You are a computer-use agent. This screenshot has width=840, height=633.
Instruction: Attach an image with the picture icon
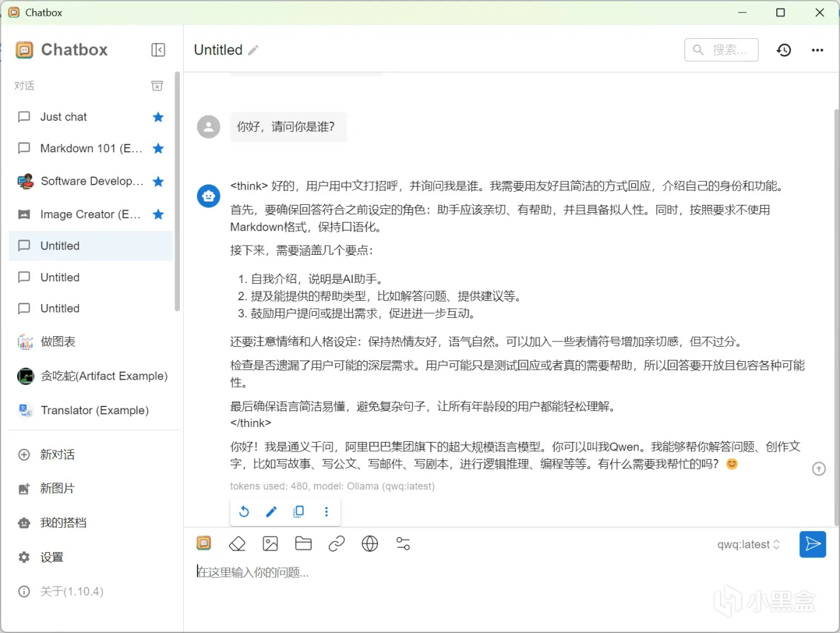270,544
